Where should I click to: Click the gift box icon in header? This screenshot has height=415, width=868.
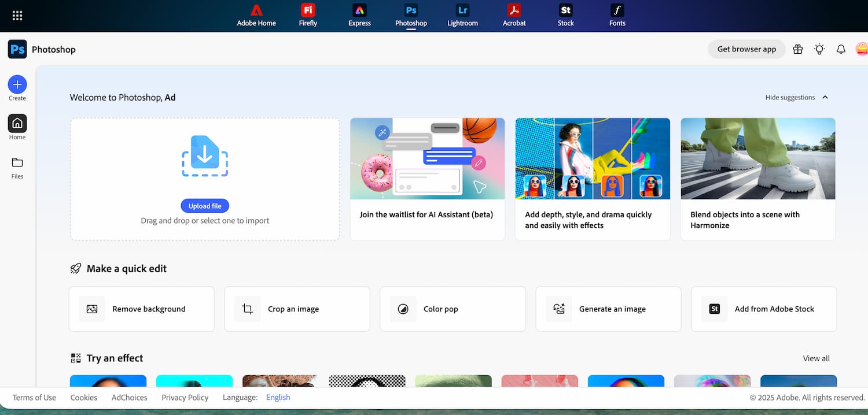(x=798, y=49)
